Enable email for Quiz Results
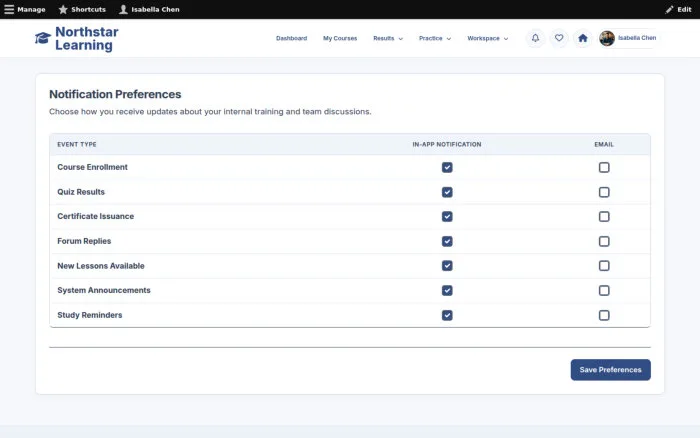Screen dimensions: 700x438 point(604,192)
